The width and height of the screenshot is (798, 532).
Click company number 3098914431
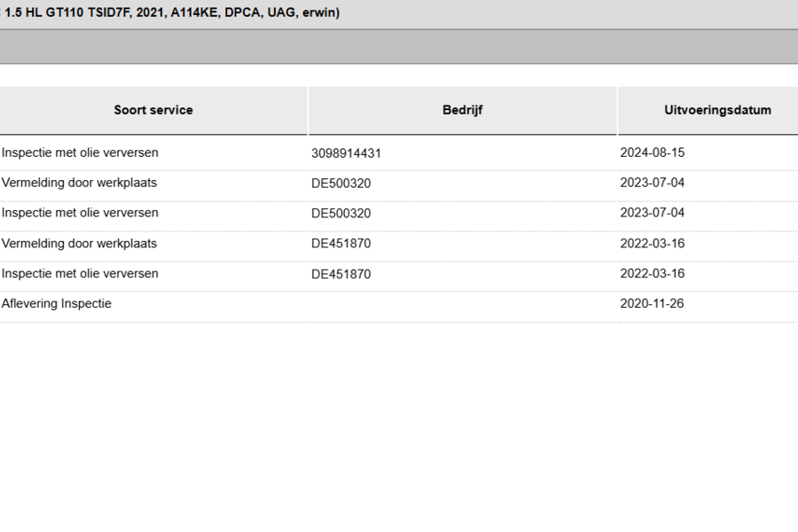click(x=346, y=153)
